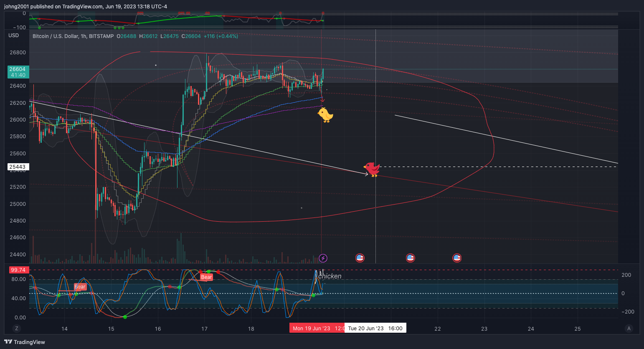Click the USD currency label
Screen dimensions: 644x349
(14, 35)
